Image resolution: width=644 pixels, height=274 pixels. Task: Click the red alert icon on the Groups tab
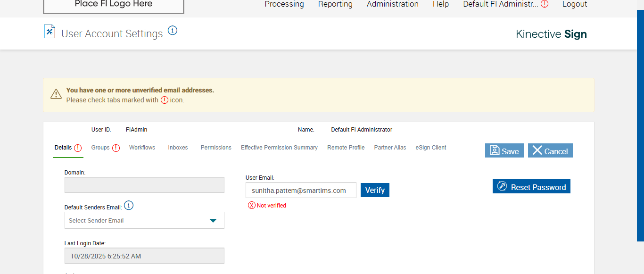click(x=116, y=148)
